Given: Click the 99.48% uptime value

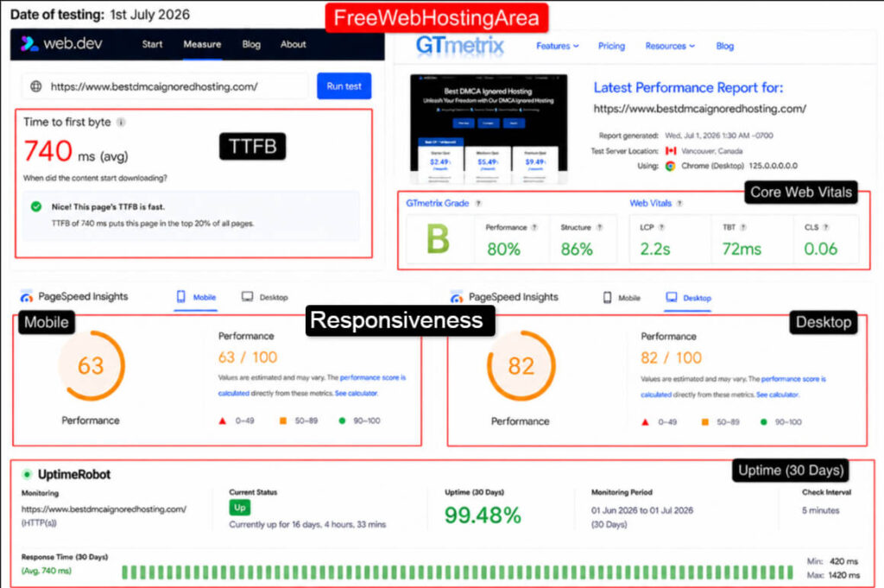Looking at the screenshot, I should (x=483, y=515).
